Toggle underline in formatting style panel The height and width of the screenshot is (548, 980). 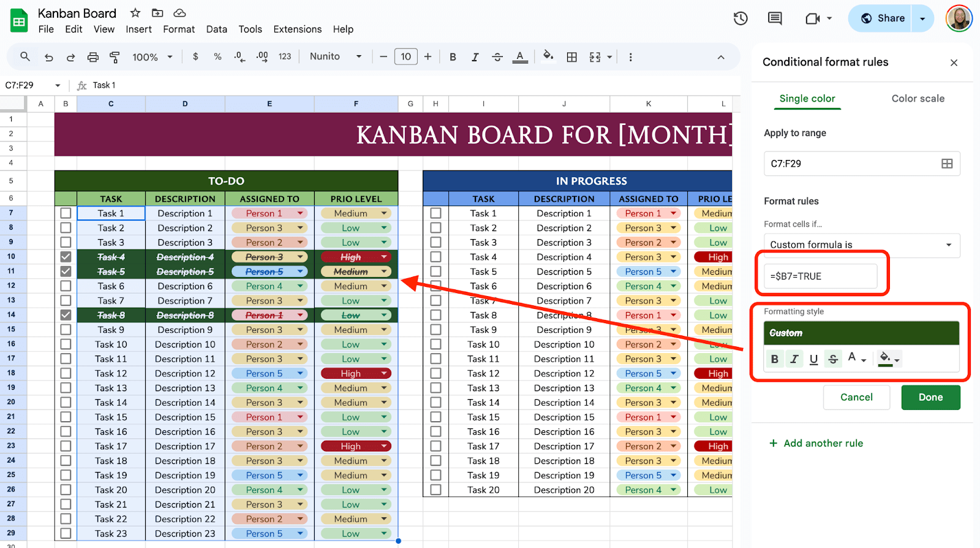pos(813,359)
